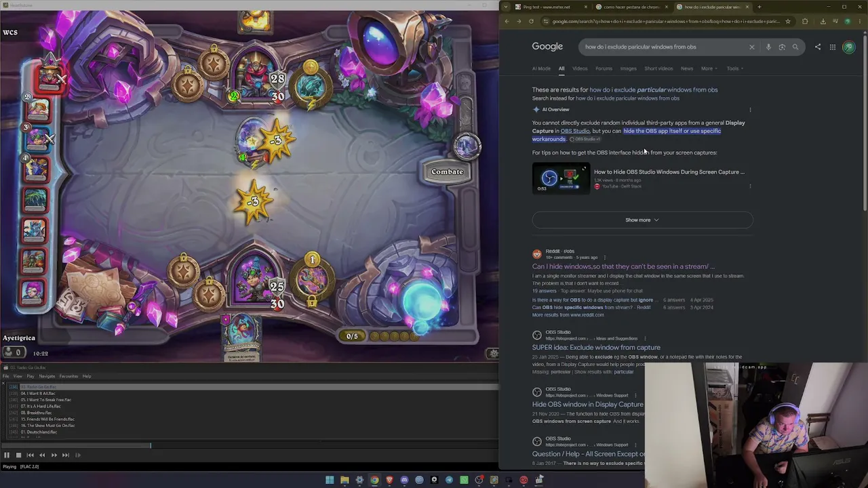Click the Combate button in Hearthstone
The width and height of the screenshot is (868, 488).
448,171
